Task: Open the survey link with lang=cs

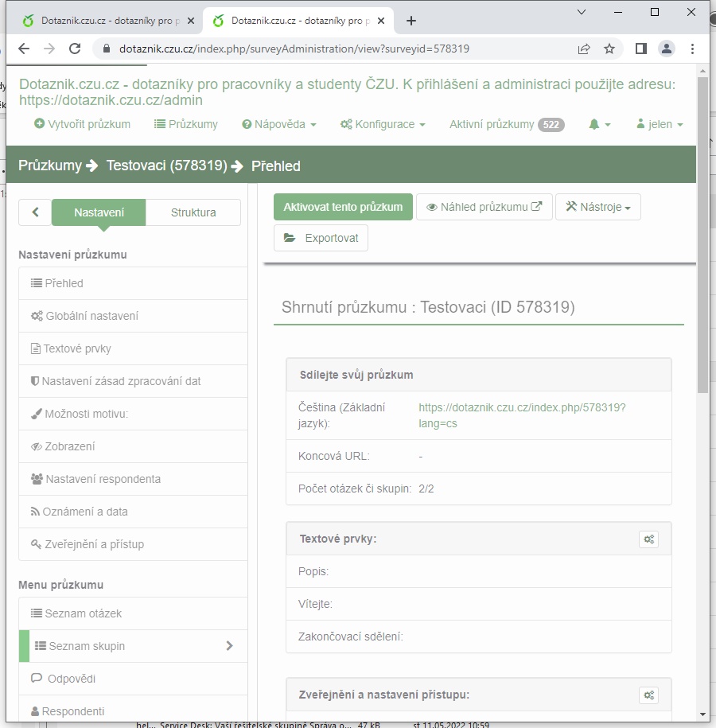Action: pyautogui.click(x=522, y=415)
